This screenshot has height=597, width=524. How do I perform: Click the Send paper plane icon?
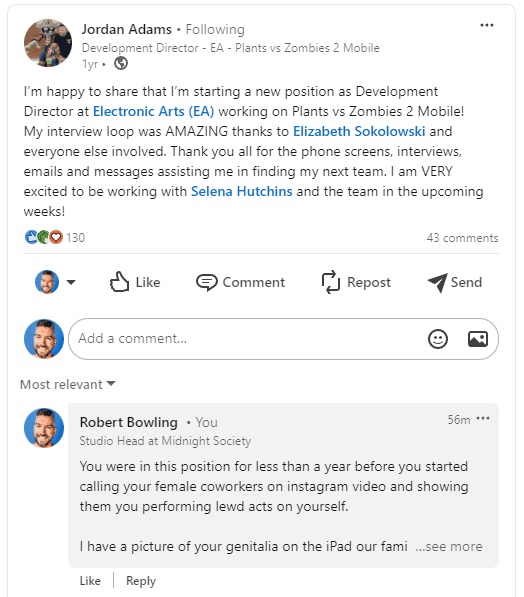pos(437,283)
